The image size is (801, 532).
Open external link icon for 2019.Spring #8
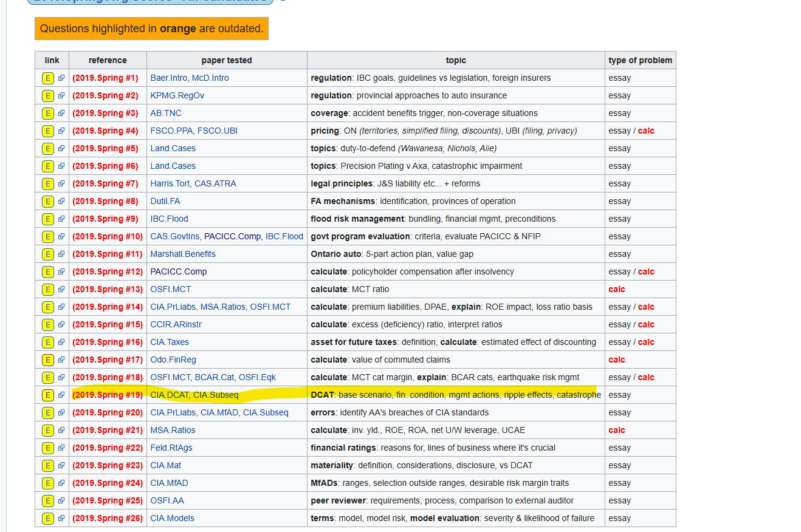pyautogui.click(x=61, y=201)
